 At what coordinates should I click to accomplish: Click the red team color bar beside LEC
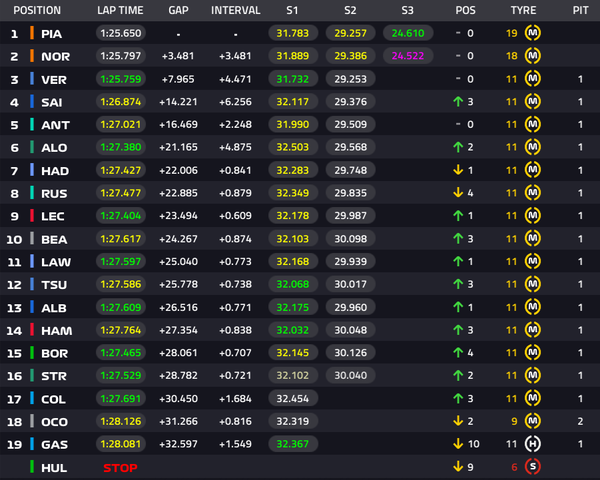pyautogui.click(x=32, y=216)
